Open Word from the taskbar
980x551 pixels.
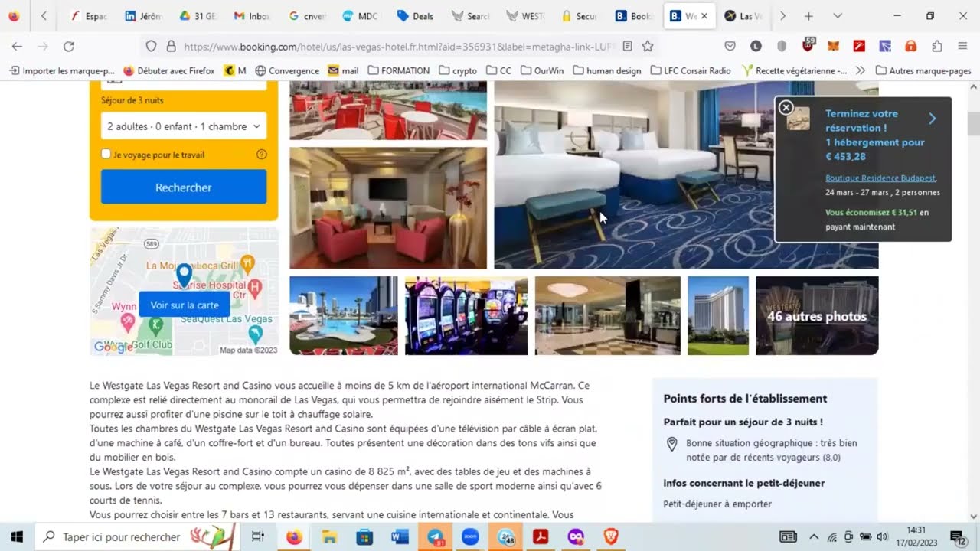pyautogui.click(x=400, y=536)
